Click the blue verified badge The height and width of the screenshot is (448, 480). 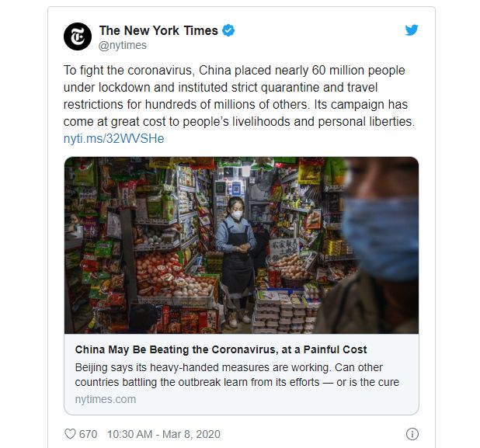click(x=228, y=30)
